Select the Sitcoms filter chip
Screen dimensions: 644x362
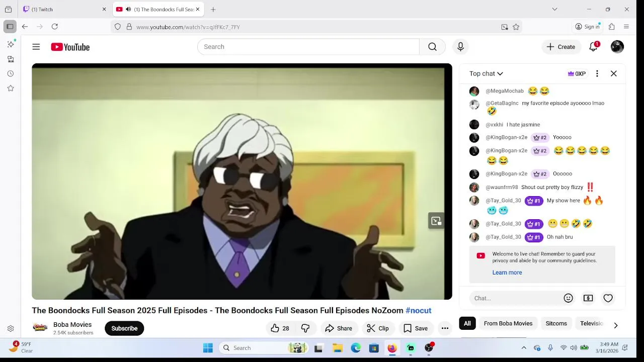(x=556, y=323)
